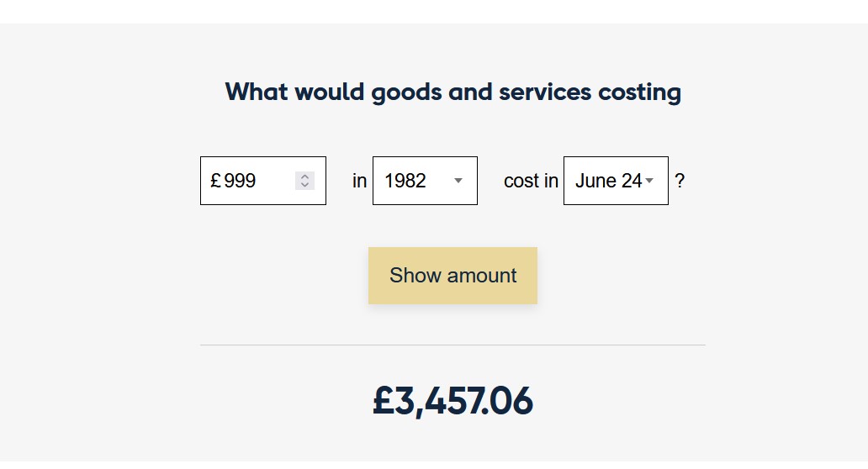Screen dimensions: 868x469
Task: Click the arrow beside 1982
Action: [458, 181]
